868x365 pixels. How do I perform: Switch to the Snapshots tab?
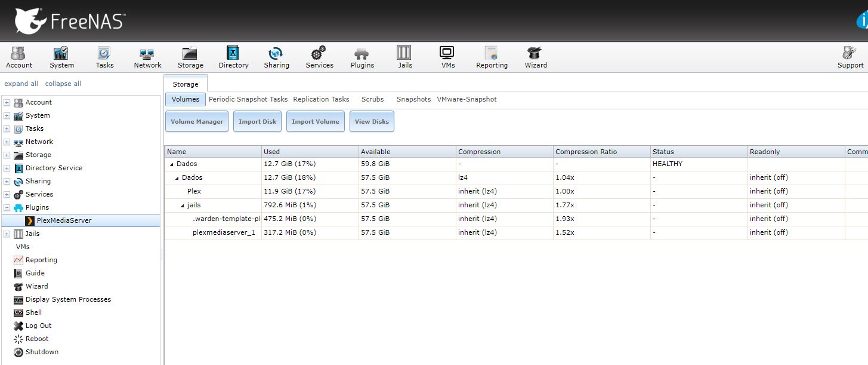(x=413, y=99)
